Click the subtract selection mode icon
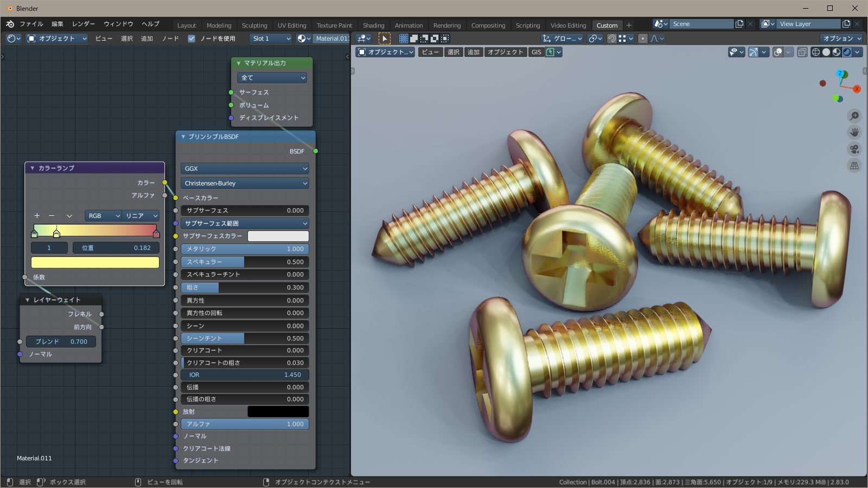This screenshot has height=488, width=868. 424,38
